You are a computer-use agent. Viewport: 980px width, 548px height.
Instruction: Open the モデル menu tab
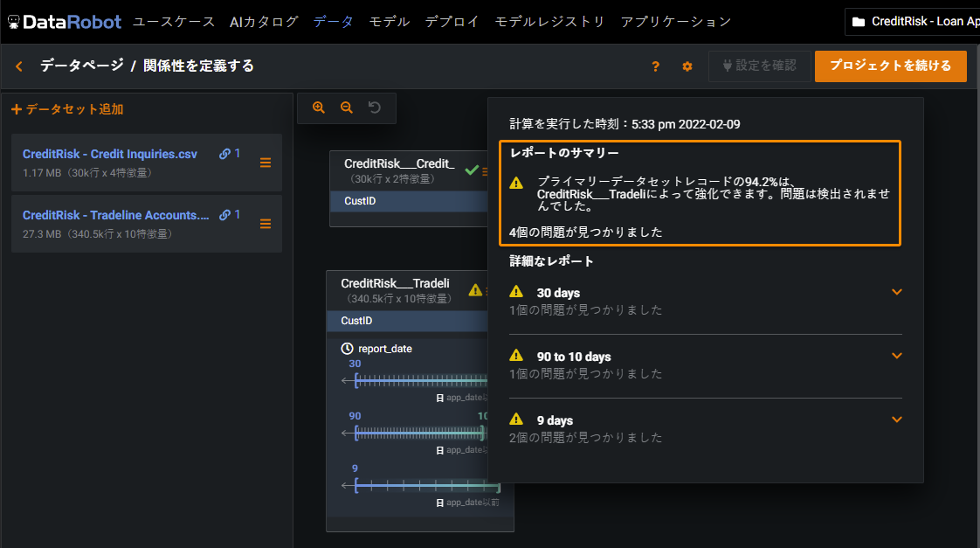click(390, 21)
